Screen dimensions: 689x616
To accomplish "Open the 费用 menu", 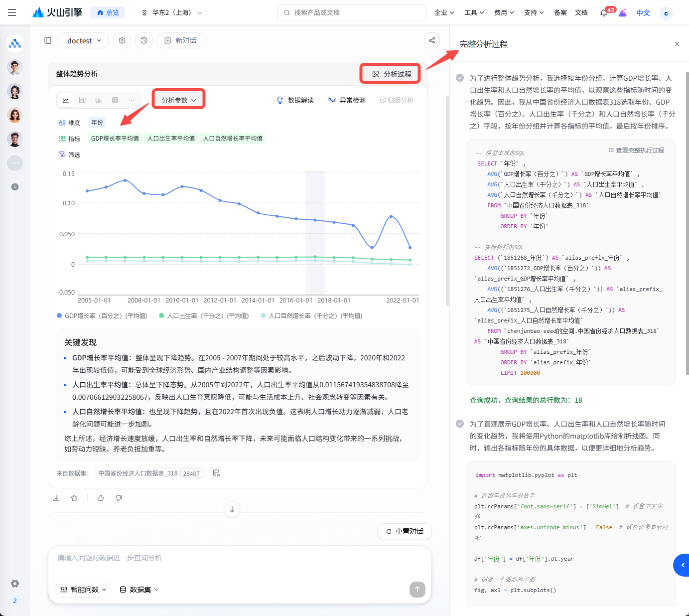I will (x=504, y=12).
